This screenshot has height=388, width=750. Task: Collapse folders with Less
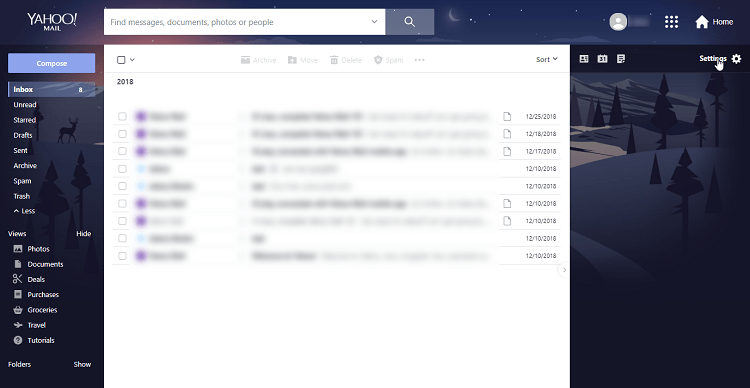(x=24, y=211)
